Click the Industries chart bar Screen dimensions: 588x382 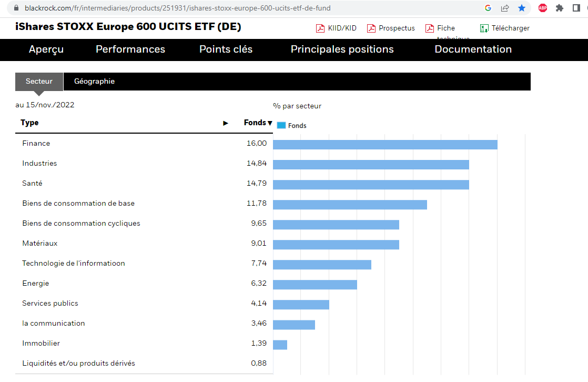(371, 164)
